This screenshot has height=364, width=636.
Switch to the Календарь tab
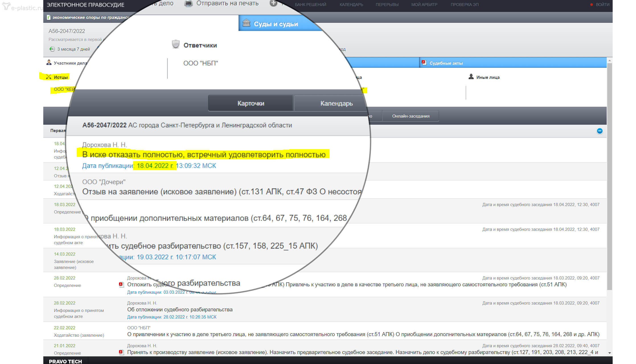[x=336, y=103]
